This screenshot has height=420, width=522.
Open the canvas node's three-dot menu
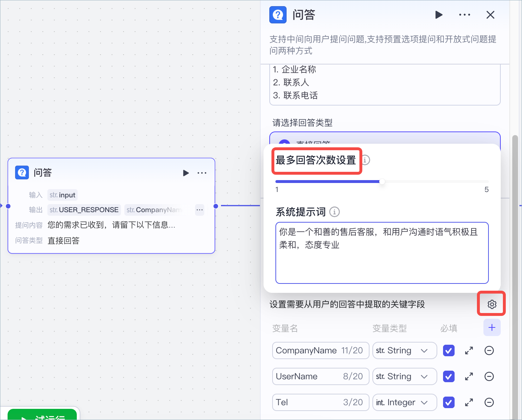(202, 173)
